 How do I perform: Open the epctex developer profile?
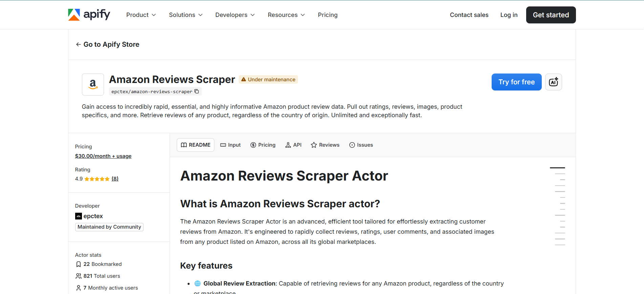tap(93, 216)
